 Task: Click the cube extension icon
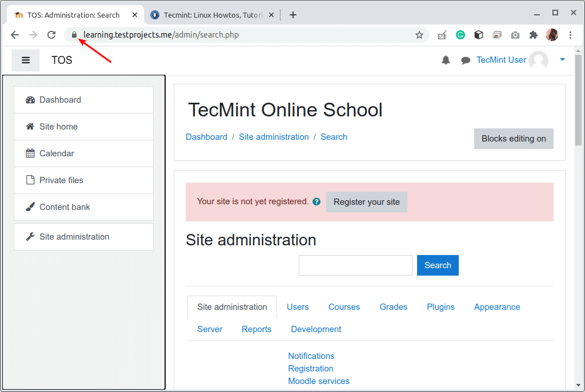tap(479, 35)
